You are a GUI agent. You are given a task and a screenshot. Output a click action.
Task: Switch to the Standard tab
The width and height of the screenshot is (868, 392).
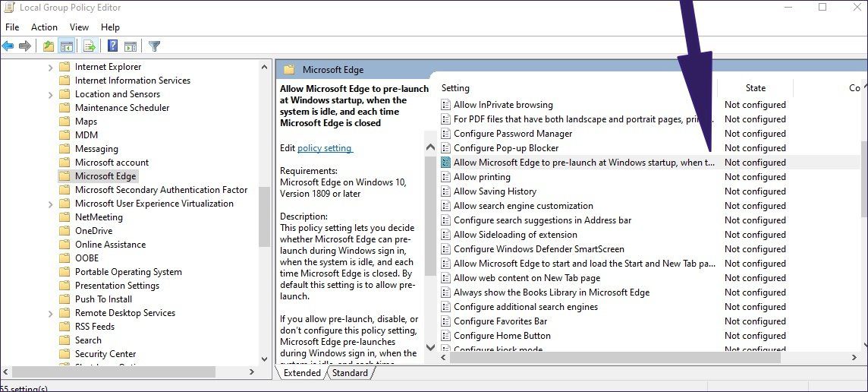(x=350, y=373)
